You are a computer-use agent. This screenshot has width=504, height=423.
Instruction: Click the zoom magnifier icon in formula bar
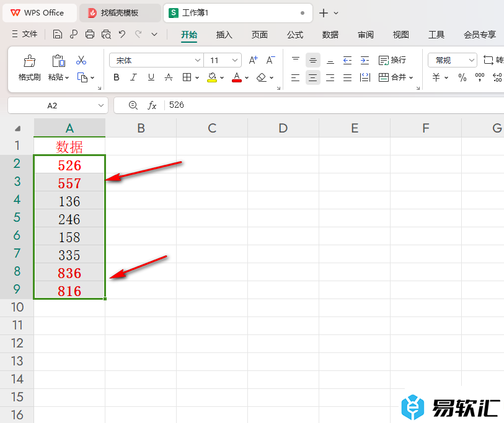pyautogui.click(x=133, y=105)
